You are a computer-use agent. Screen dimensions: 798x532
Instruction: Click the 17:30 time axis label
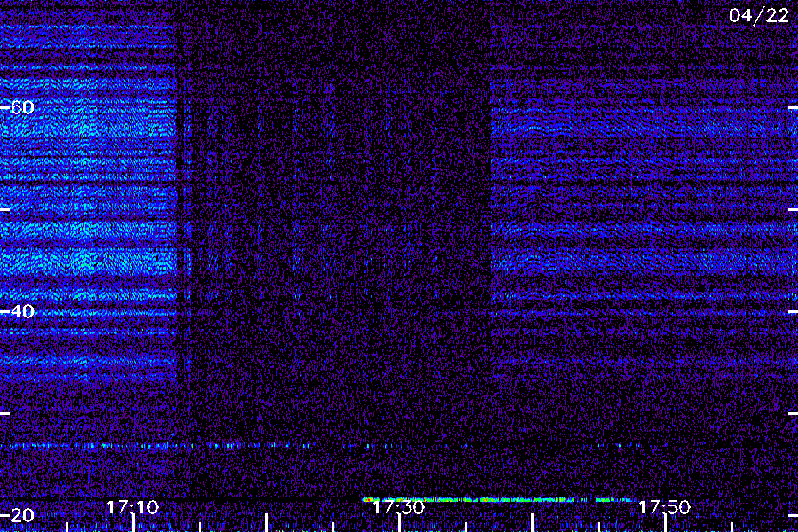coord(398,507)
